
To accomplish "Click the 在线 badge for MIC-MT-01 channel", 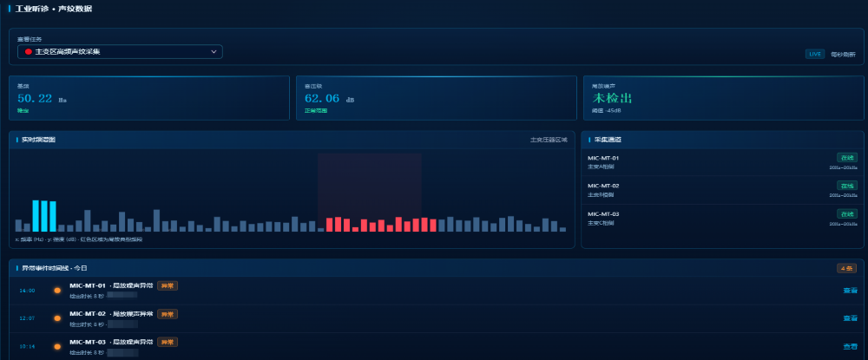I will [x=847, y=158].
